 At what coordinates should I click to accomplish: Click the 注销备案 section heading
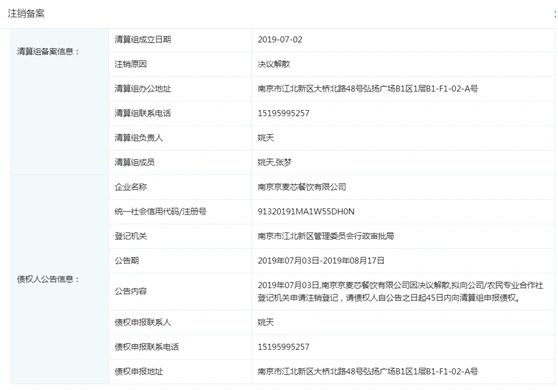(x=26, y=14)
